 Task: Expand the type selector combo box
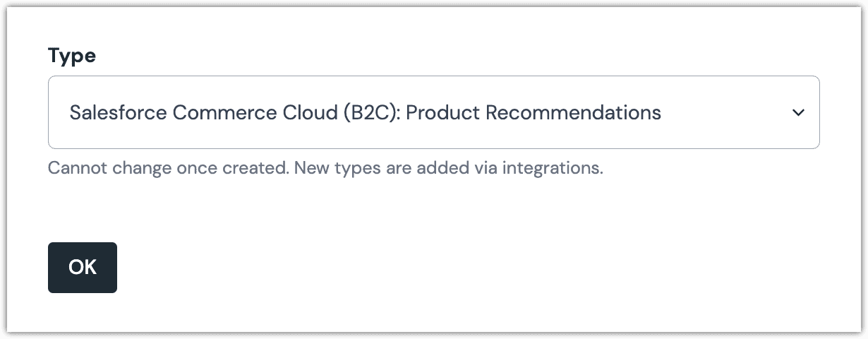[x=433, y=112]
